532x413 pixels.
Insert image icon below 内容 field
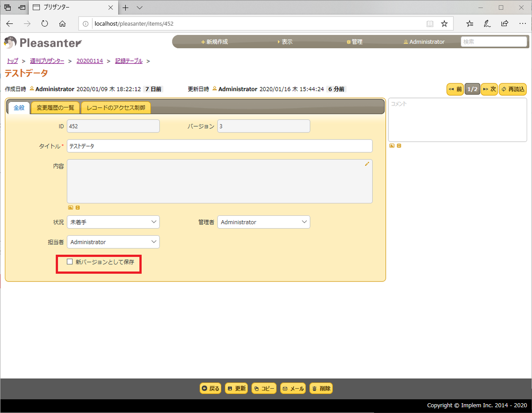pos(70,207)
